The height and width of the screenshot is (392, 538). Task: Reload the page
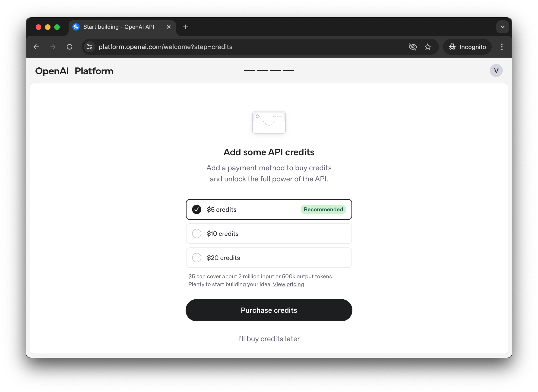pyautogui.click(x=70, y=47)
